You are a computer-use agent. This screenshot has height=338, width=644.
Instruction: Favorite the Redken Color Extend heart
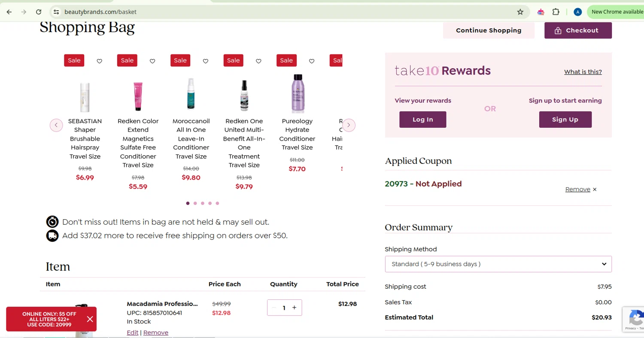(x=152, y=61)
